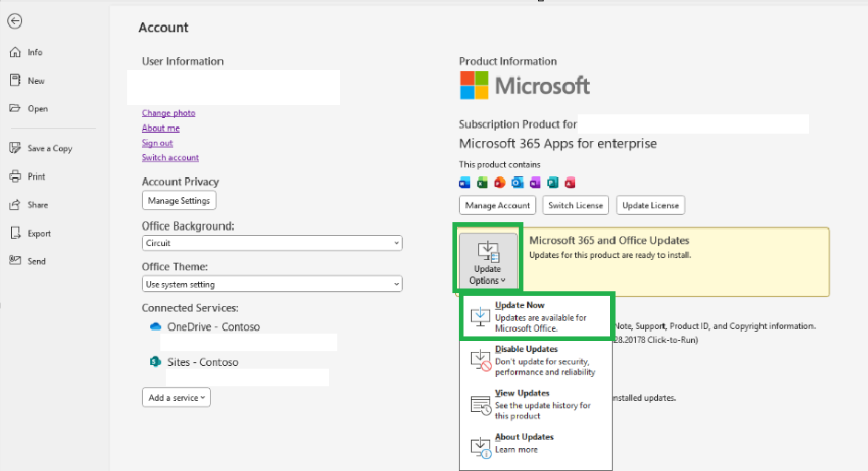Screen dimensions: 868x471
Task: Click Manage Settings under Account Privacy
Action: (179, 200)
